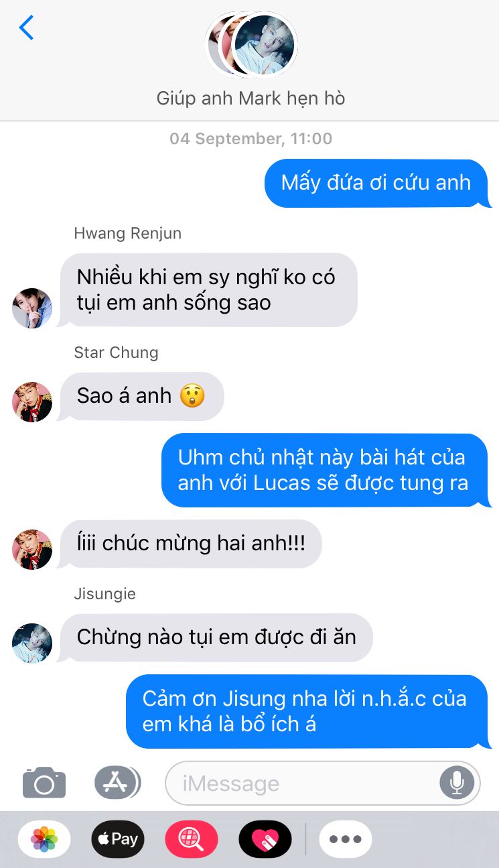Open the camera icon
The width and height of the screenshot is (499, 868).
[x=44, y=782]
